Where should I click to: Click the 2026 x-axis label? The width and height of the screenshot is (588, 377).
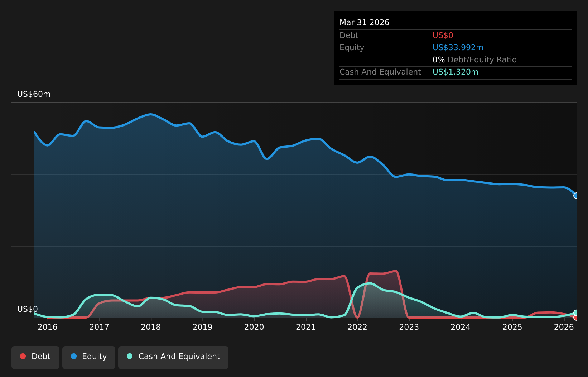564,327
